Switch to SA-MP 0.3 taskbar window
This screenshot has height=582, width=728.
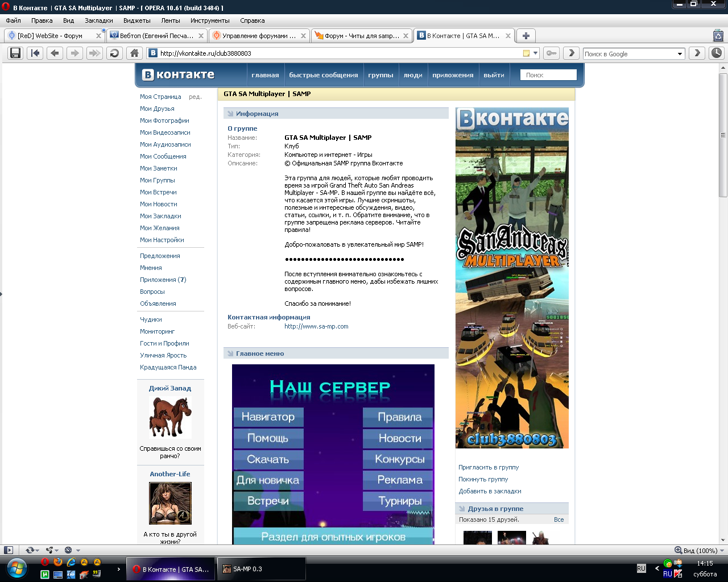coord(261,569)
